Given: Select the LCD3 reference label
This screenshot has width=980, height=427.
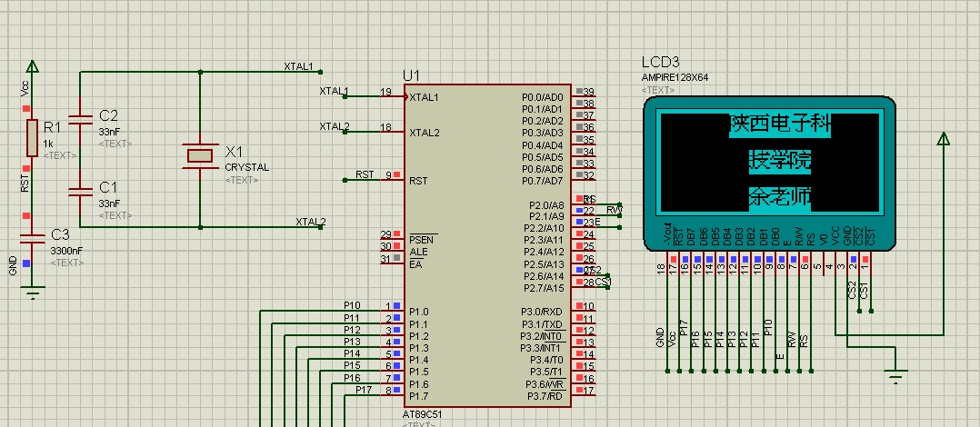Looking at the screenshot, I should pyautogui.click(x=660, y=62).
